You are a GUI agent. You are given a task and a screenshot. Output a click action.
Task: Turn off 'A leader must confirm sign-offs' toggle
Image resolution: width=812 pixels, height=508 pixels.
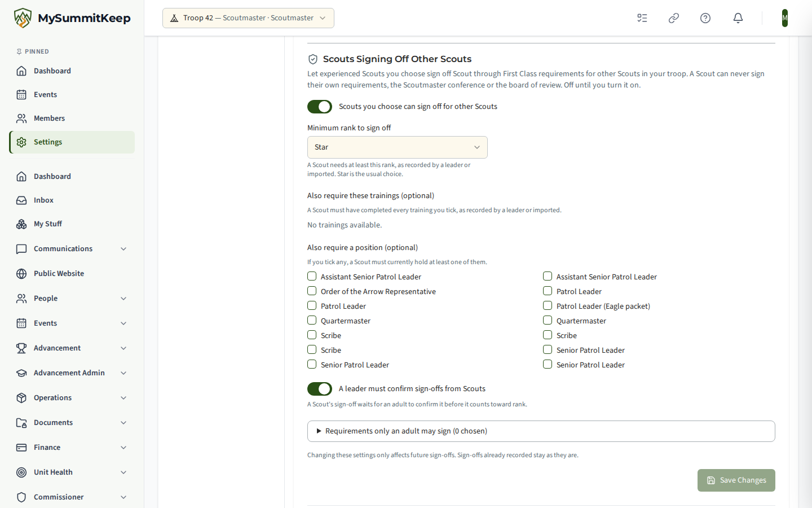click(x=320, y=389)
